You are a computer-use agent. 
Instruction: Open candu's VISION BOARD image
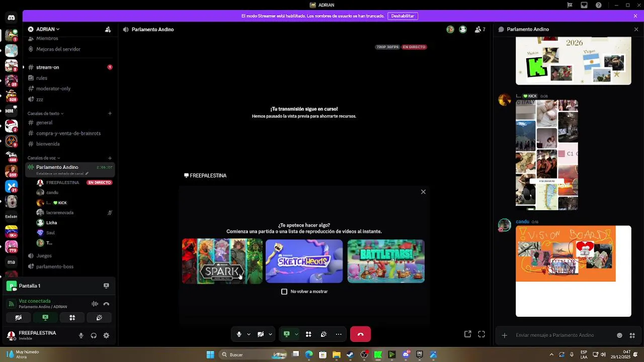(574, 271)
